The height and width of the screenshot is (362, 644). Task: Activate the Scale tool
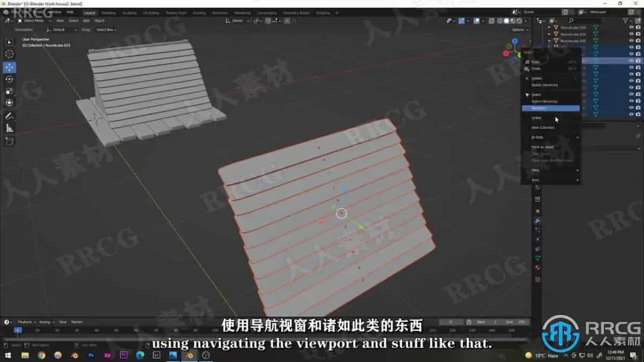point(10,91)
